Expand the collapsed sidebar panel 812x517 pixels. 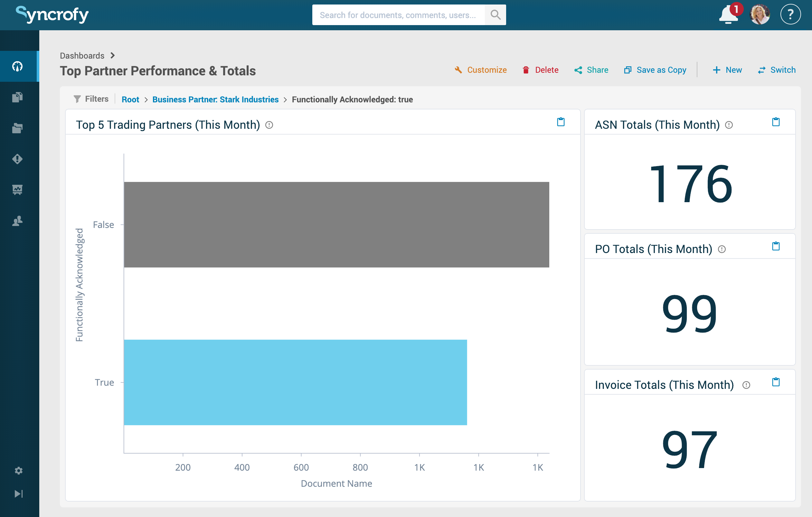point(19,494)
